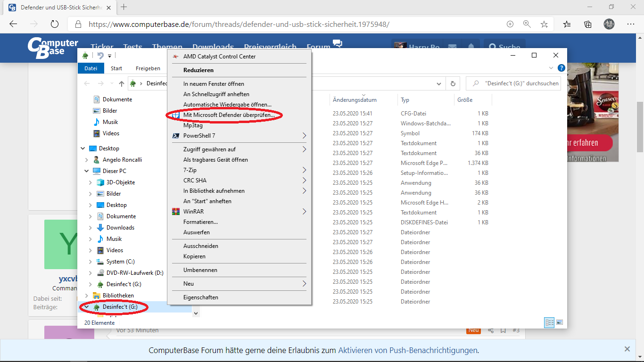644x362 pixels.
Task: Select the CFG-Datei type cell
Action: (x=413, y=114)
